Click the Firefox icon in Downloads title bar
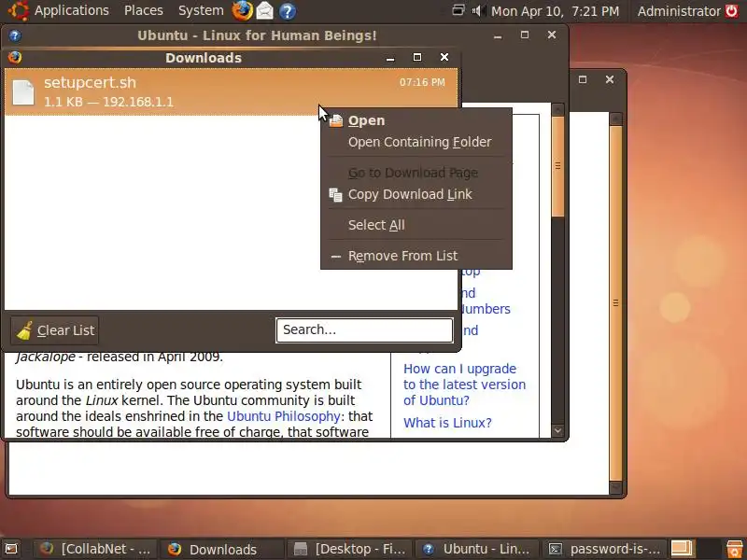 tap(15, 58)
